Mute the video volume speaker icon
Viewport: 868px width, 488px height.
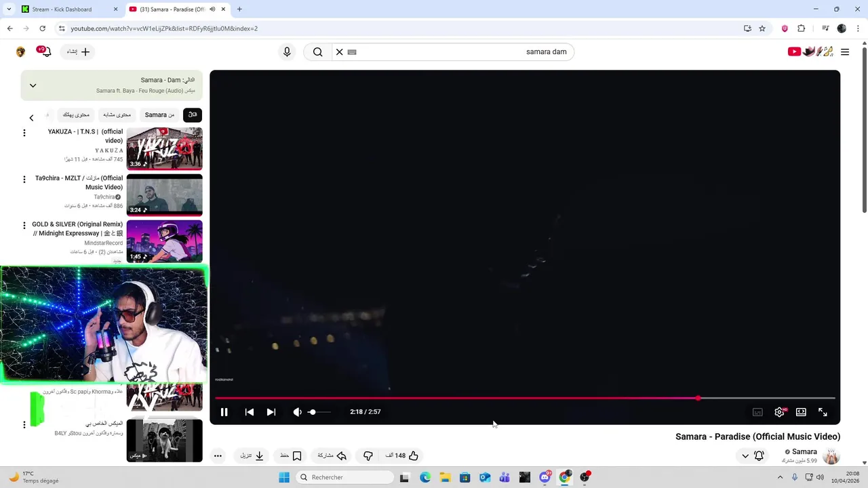(x=297, y=412)
